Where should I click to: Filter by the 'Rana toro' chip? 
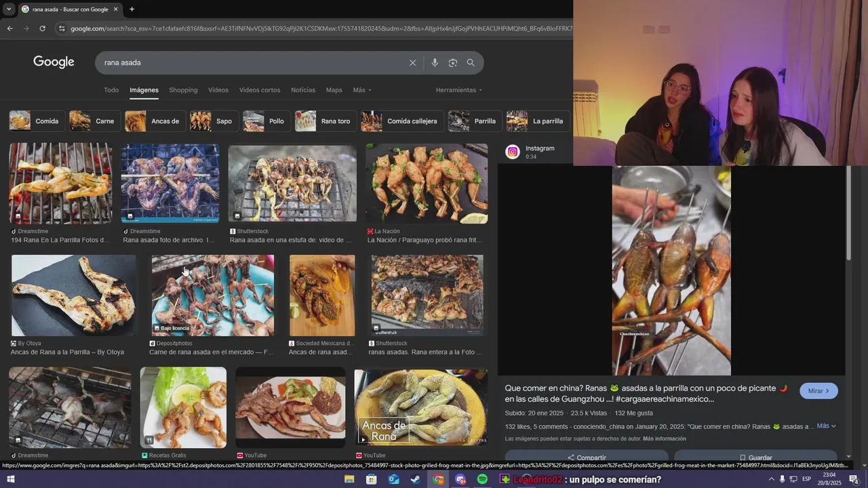325,121
